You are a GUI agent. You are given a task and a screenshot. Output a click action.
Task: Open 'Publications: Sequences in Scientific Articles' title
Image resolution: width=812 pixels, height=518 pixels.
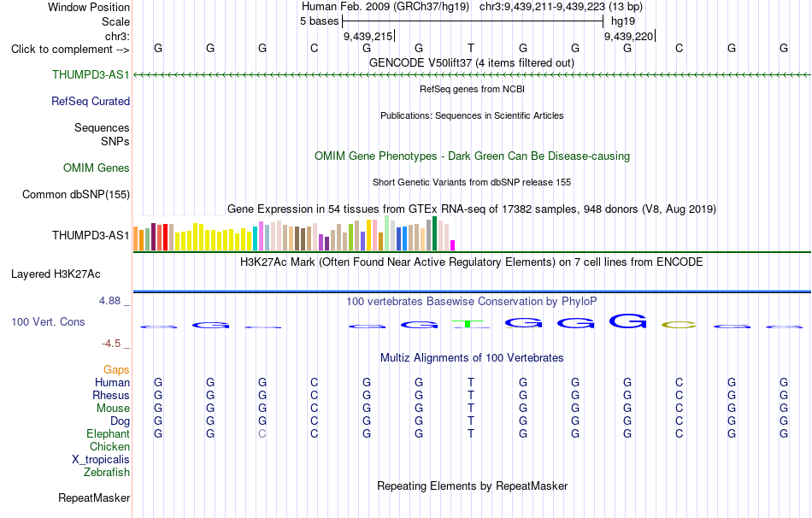472,115
